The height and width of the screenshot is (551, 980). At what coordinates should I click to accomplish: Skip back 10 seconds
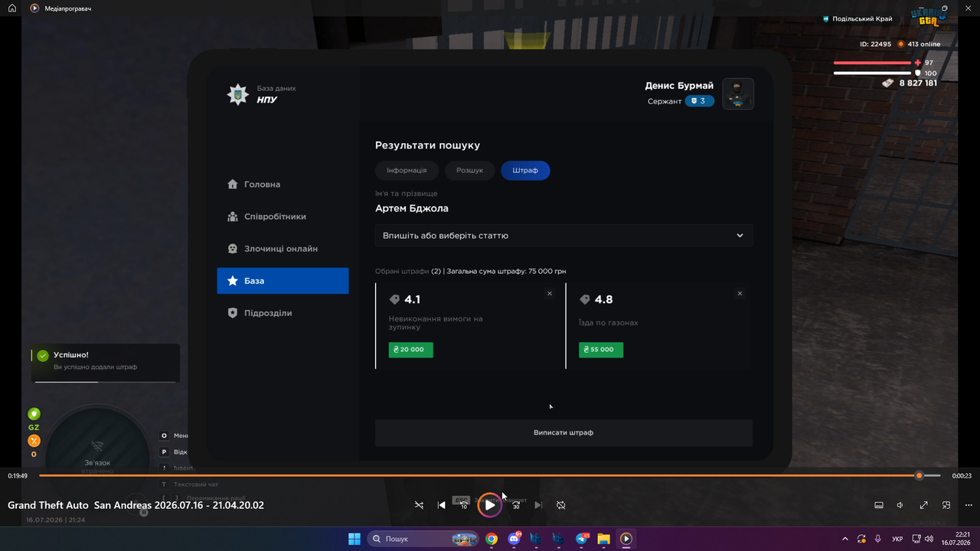463,505
